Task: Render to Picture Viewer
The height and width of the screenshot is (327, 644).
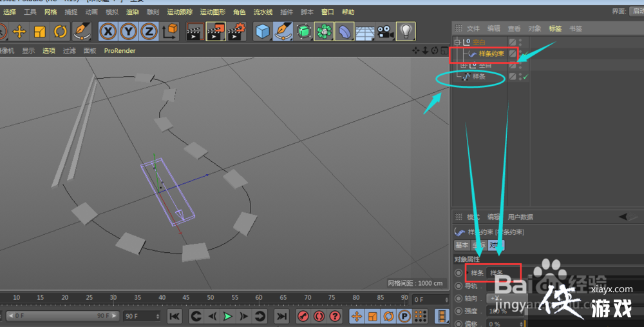Action: tap(216, 31)
